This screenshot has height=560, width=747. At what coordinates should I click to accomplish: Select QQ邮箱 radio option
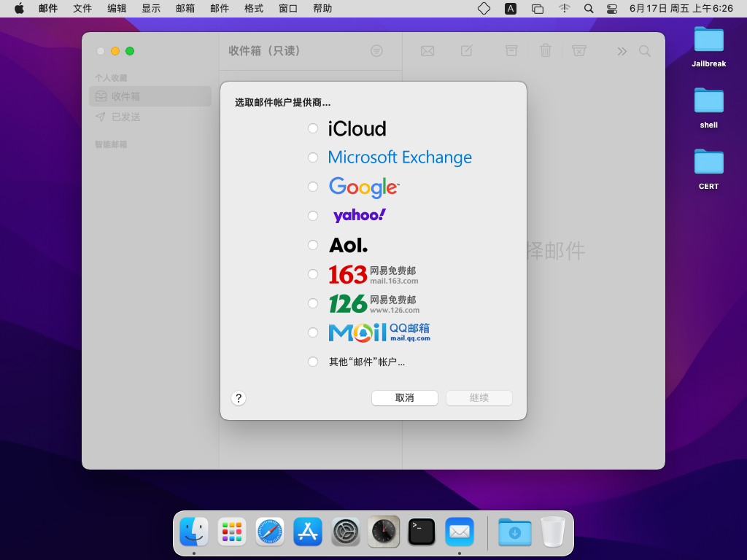tap(312, 332)
